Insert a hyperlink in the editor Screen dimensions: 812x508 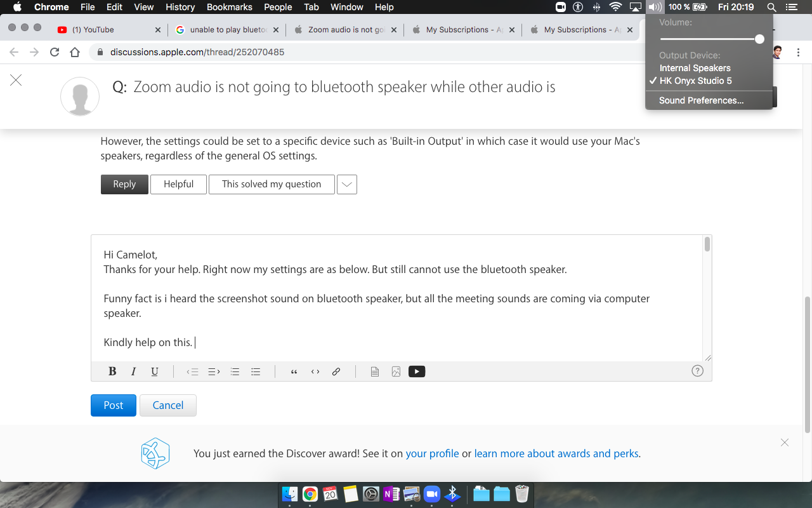click(x=336, y=371)
